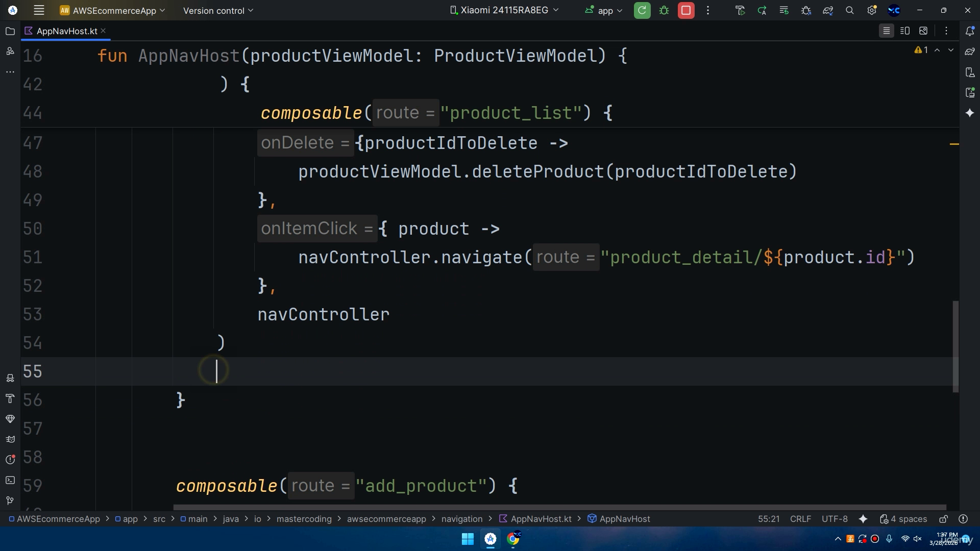Click the 1 warning indicator
This screenshot has height=551, width=980.
(921, 50)
